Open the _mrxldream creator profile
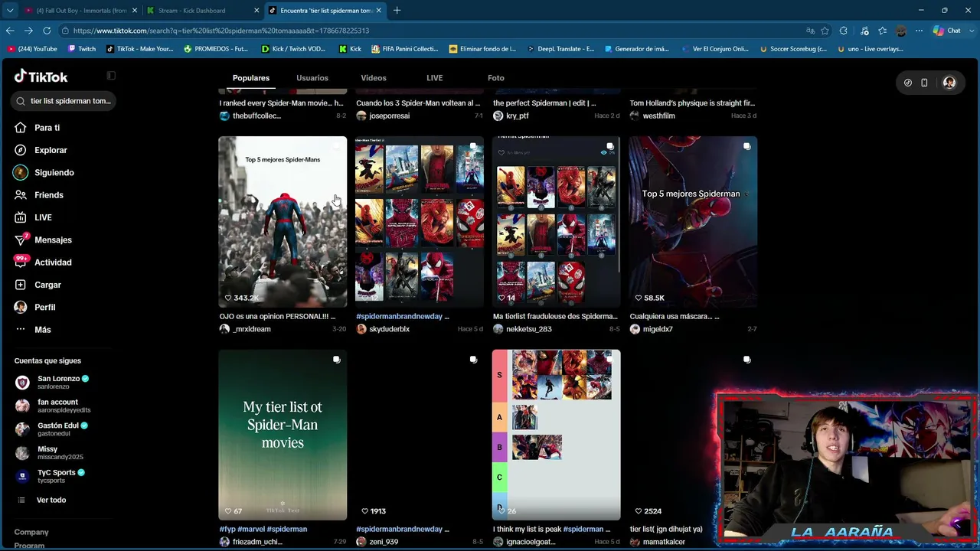Image resolution: width=980 pixels, height=551 pixels. coord(252,329)
